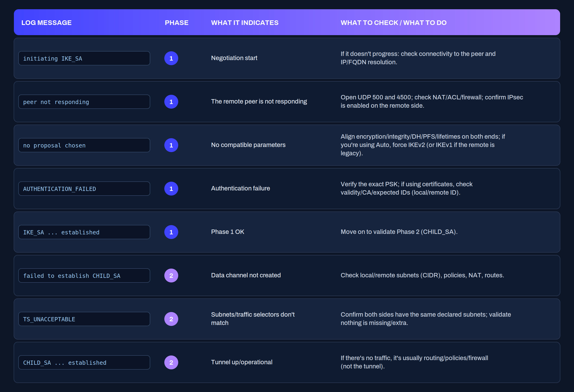Click the 'initiating IKE_SA' code box

click(84, 58)
